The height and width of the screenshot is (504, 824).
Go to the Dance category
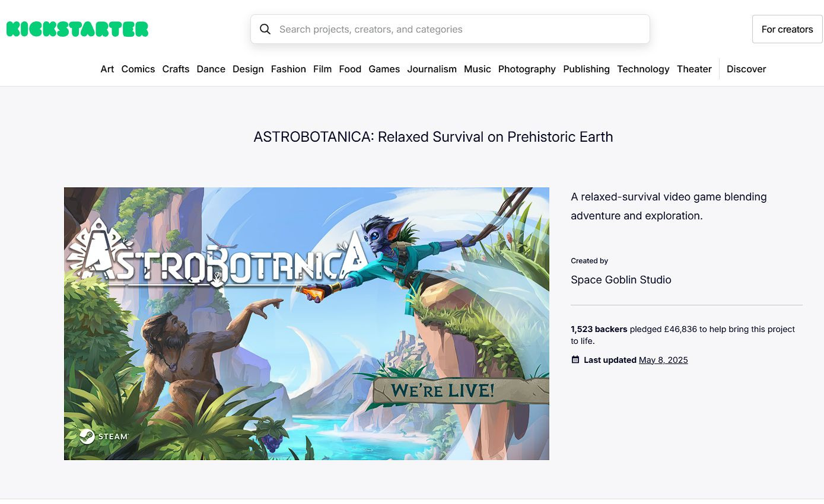click(x=211, y=69)
